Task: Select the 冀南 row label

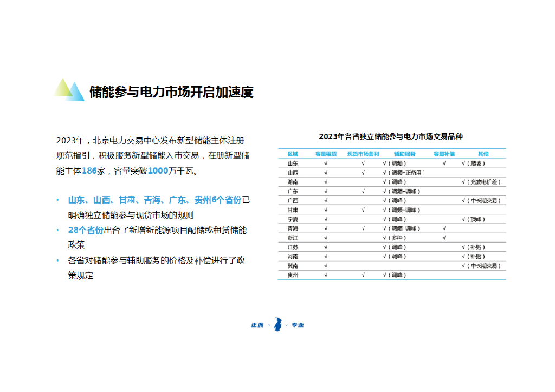Action: (x=293, y=265)
